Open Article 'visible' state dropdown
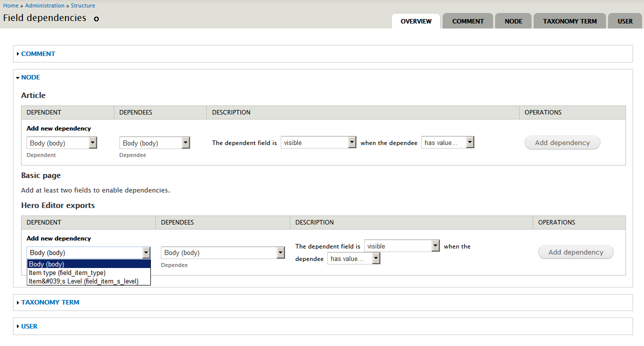Screen dimensions: 644x346 (x=318, y=142)
